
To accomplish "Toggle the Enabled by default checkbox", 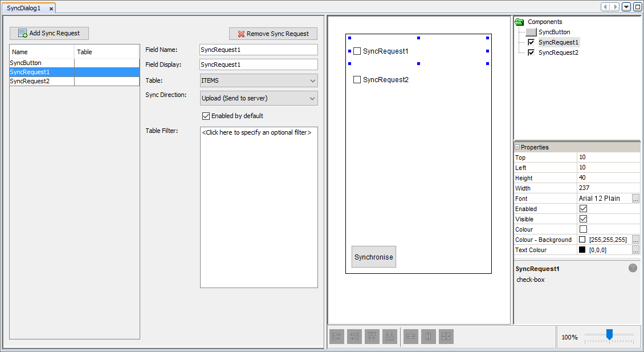I will coord(206,116).
